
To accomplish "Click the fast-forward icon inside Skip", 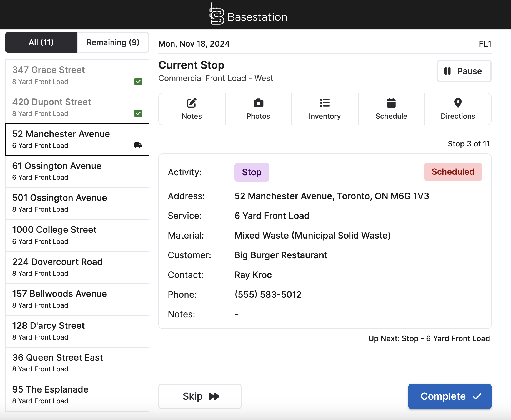I will coord(214,396).
